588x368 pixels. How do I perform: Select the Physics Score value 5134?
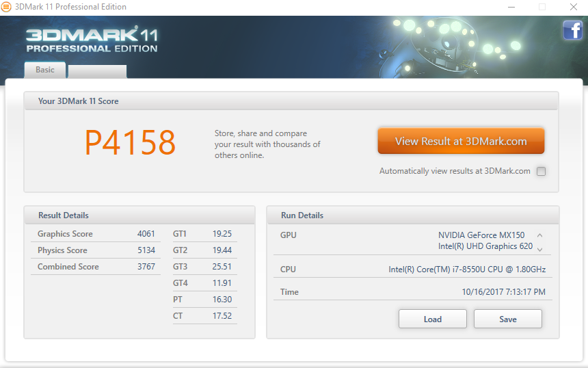146,250
